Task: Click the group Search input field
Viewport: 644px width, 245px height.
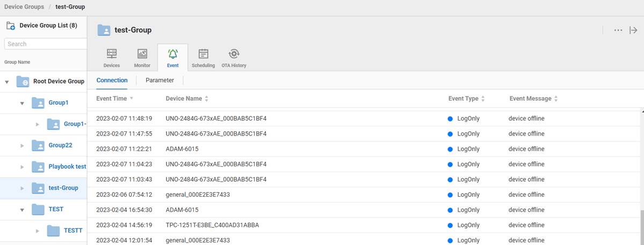Action: tap(45, 44)
